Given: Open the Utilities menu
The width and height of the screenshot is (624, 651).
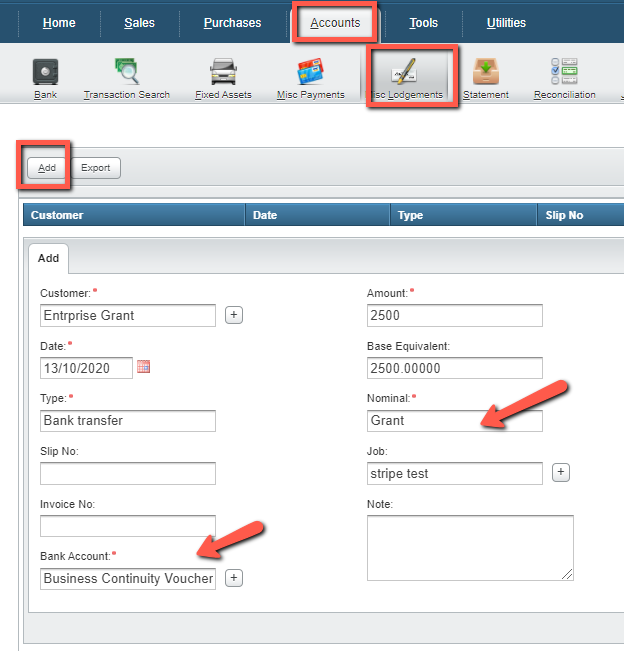Looking at the screenshot, I should pyautogui.click(x=506, y=23).
